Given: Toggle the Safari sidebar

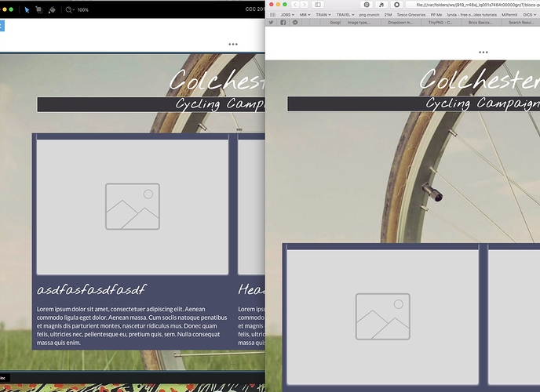Looking at the screenshot, I should click(x=318, y=5).
